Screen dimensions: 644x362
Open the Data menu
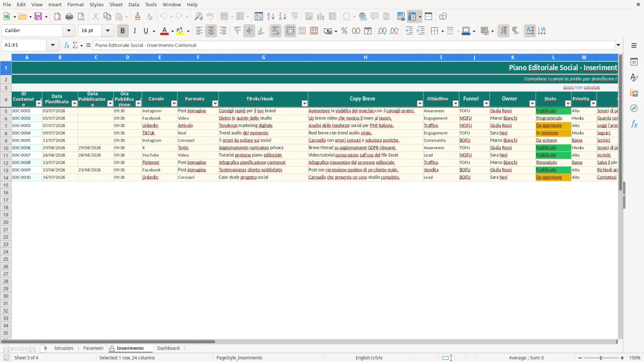[134, 4]
